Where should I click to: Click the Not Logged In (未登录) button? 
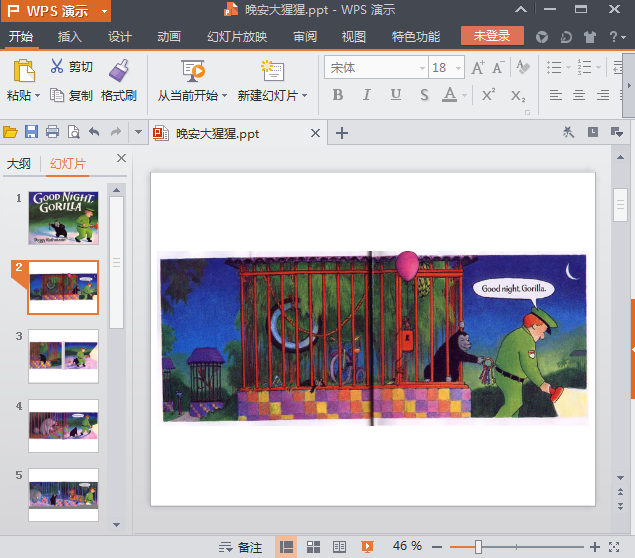coord(492,36)
